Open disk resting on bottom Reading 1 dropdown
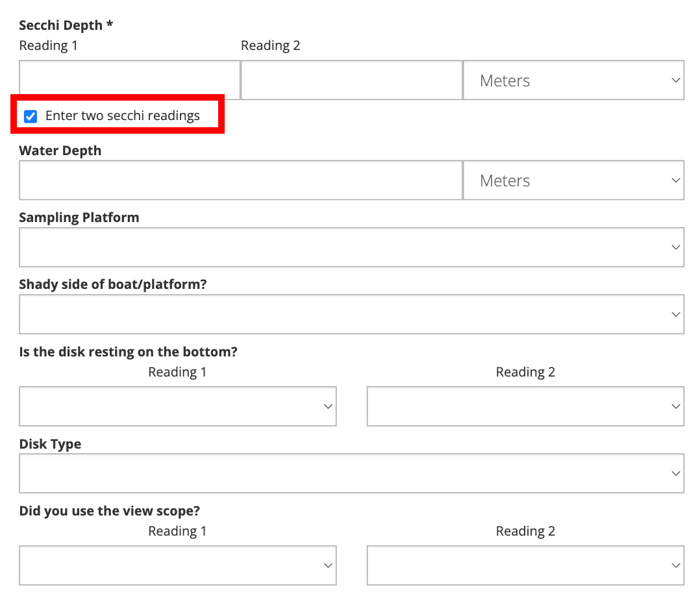This screenshot has width=700, height=596. (177, 406)
